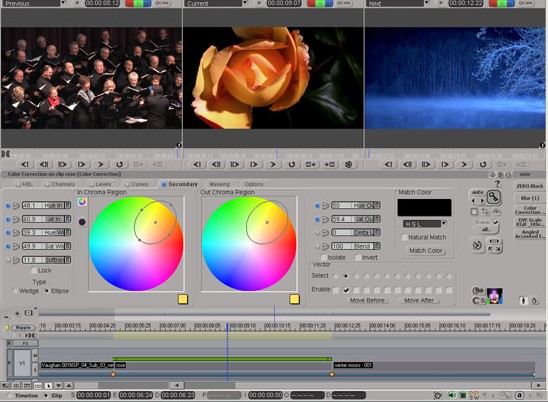Open the Next monitor dropdown arrow
Screen dimensions: 548x402
click(x=427, y=3)
